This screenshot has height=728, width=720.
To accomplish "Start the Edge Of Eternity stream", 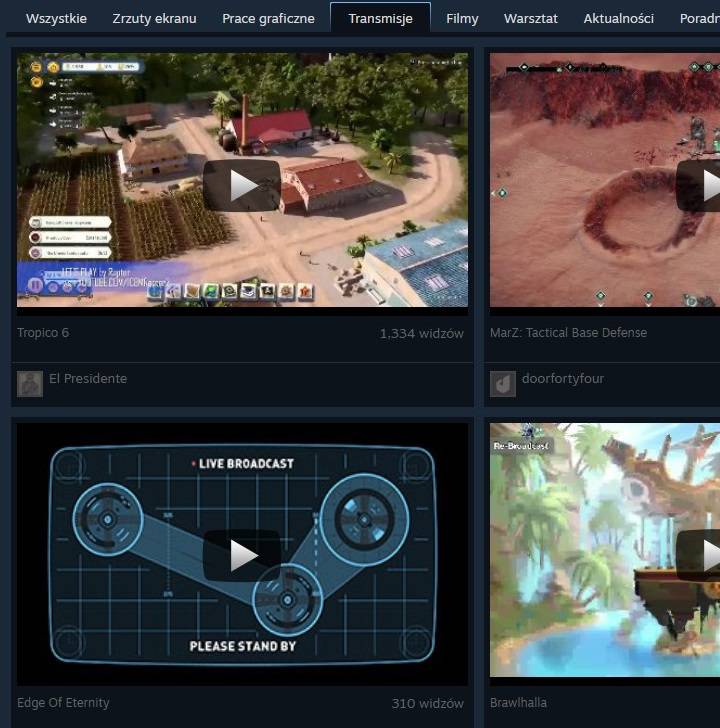I will click(x=241, y=555).
